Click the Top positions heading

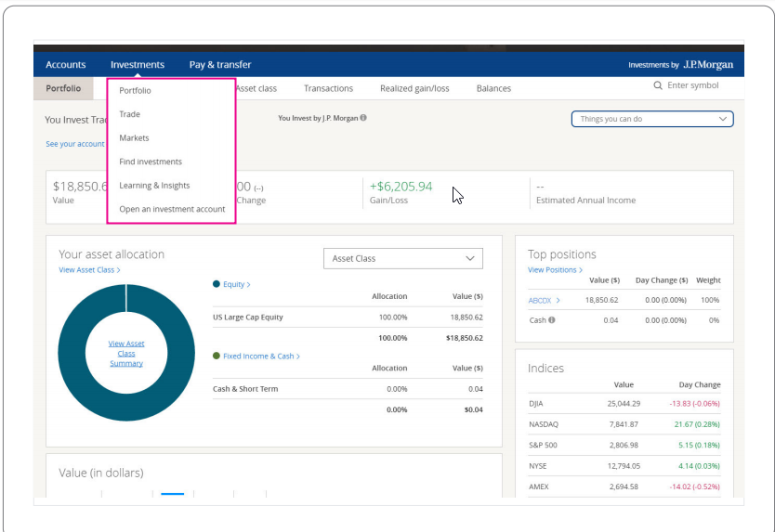pos(562,253)
